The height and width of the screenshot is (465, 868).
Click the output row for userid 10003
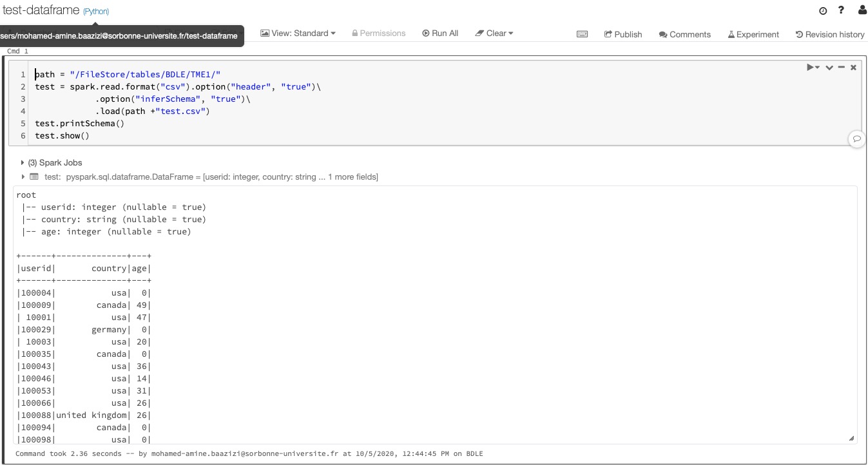pyautogui.click(x=84, y=342)
